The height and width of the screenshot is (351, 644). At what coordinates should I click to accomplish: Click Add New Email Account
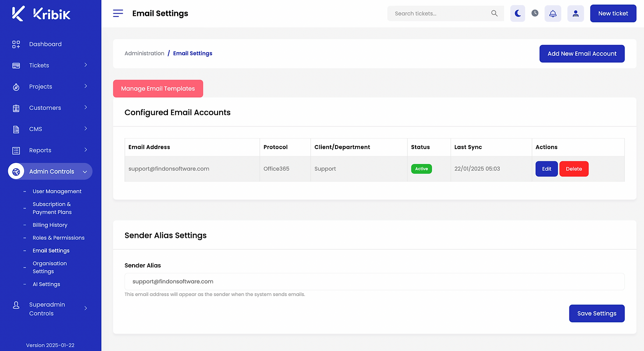point(582,54)
